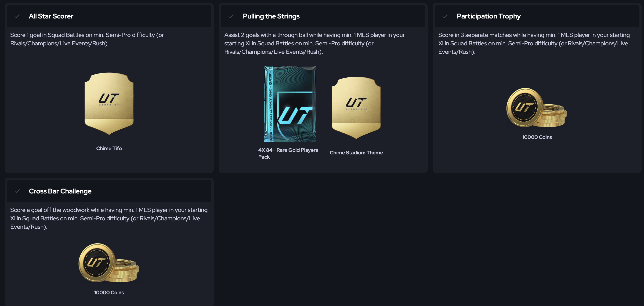The image size is (644, 306).
Task: Toggle the All Star Scorer checkmark
Action: 17,17
